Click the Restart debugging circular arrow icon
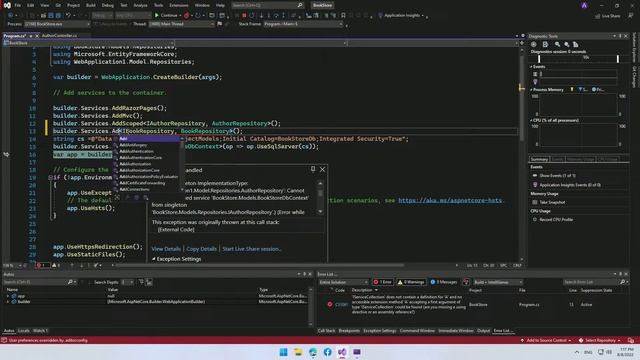Viewport: 640px width, 360px height. [252, 16]
